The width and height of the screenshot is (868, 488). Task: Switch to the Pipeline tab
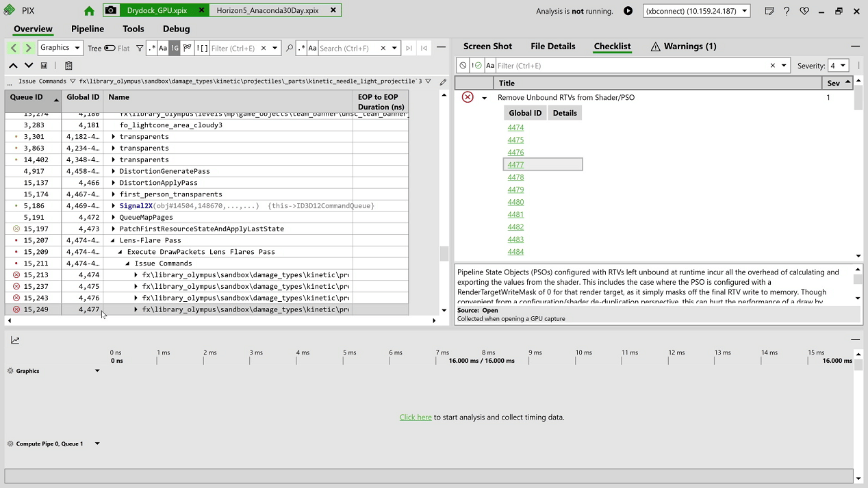pos(88,29)
